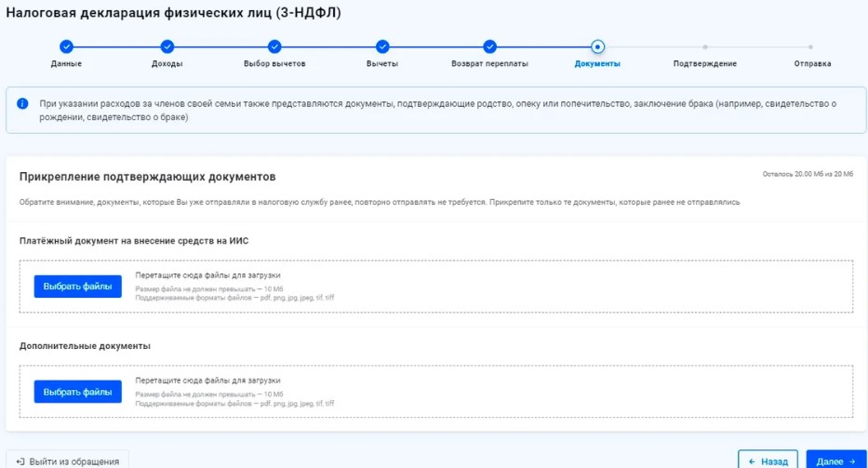
Task: Click the Отправка step dot
Action: pyautogui.click(x=810, y=47)
